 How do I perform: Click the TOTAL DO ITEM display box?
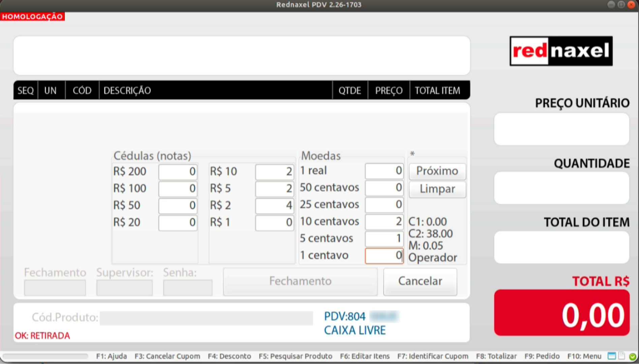(562, 247)
